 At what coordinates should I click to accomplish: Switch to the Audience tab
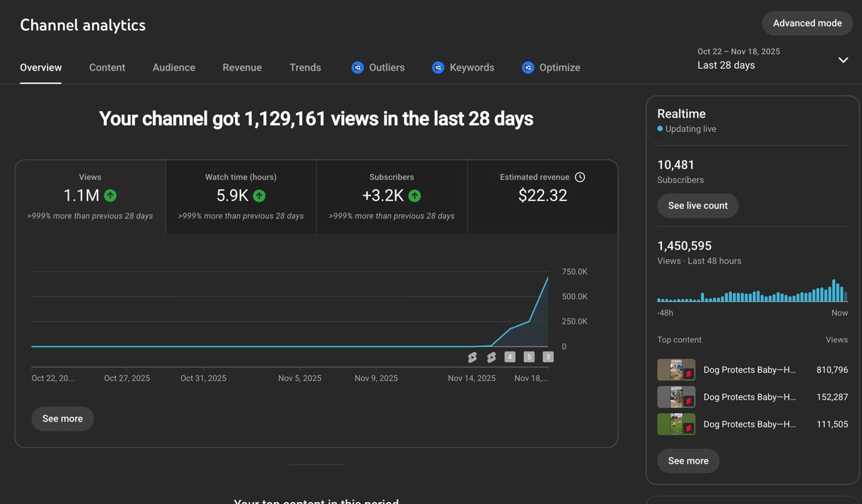pos(174,67)
